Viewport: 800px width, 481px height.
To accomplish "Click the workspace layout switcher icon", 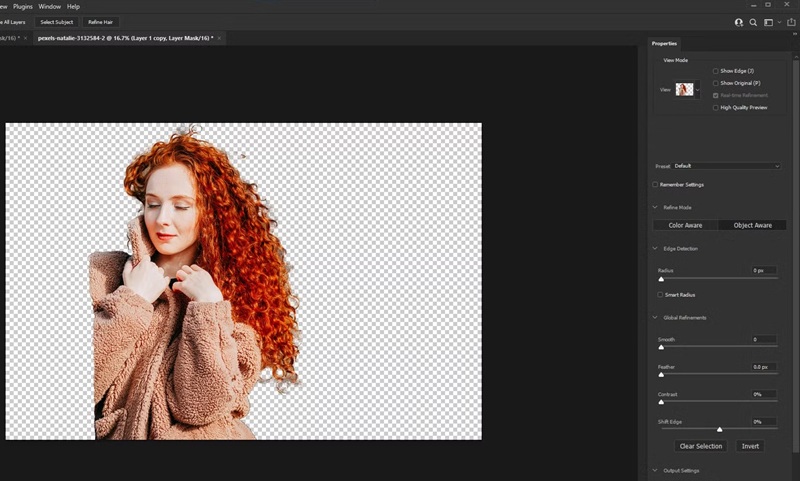I will (x=768, y=22).
